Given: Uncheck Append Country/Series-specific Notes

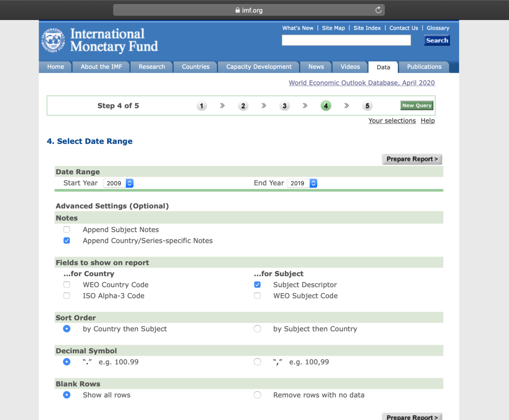Looking at the screenshot, I should (67, 241).
